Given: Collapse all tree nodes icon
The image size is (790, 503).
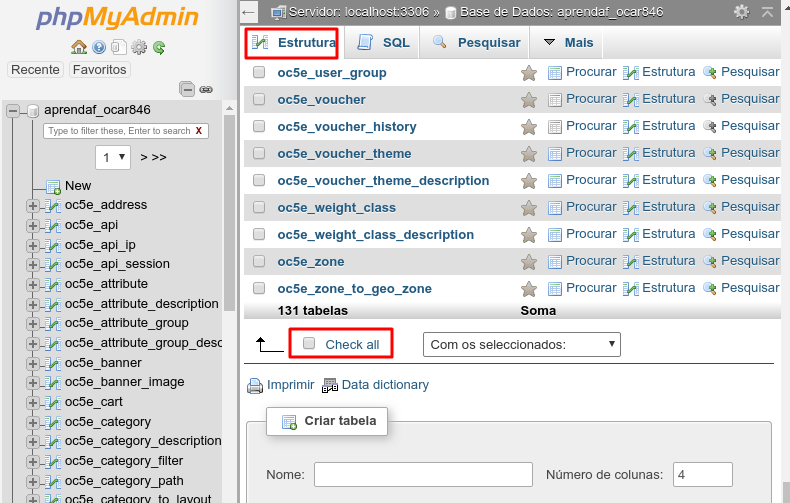Looking at the screenshot, I should (187, 89).
